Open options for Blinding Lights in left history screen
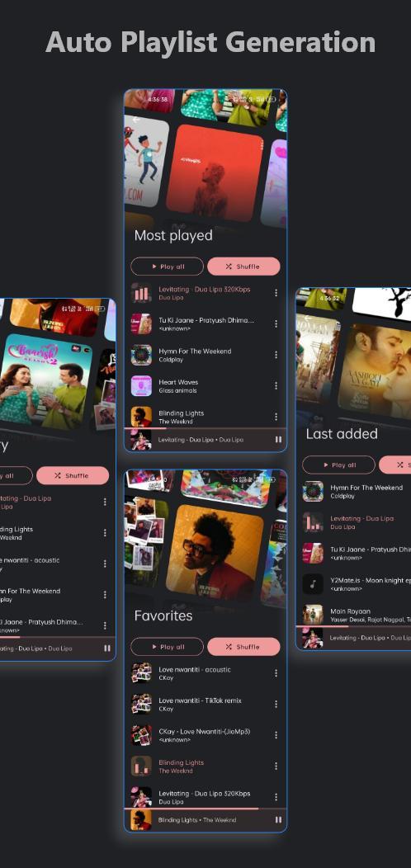This screenshot has width=411, height=868. [105, 533]
